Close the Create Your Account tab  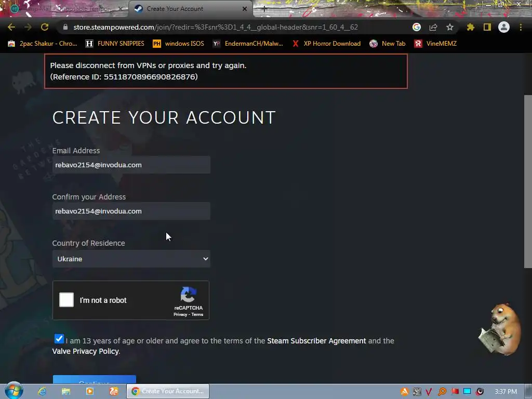click(245, 9)
